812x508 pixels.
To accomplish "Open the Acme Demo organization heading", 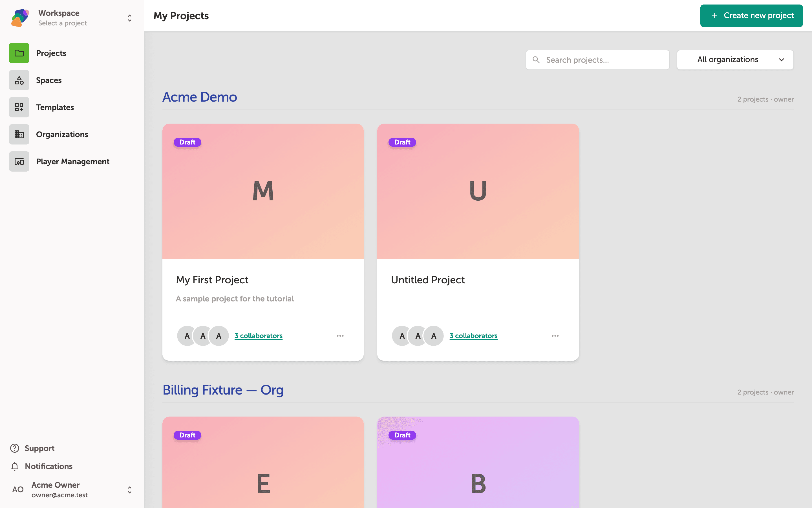I will tap(200, 97).
